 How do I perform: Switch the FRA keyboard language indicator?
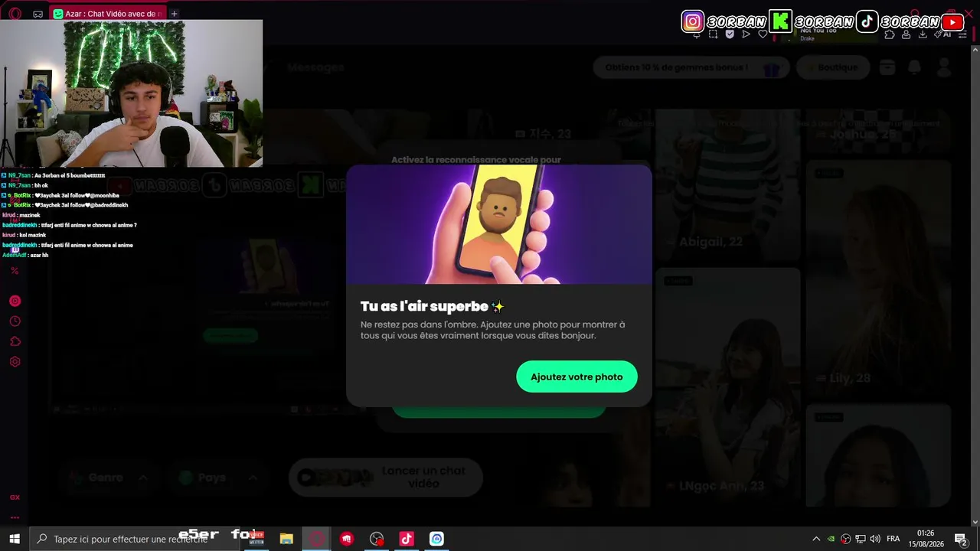893,539
